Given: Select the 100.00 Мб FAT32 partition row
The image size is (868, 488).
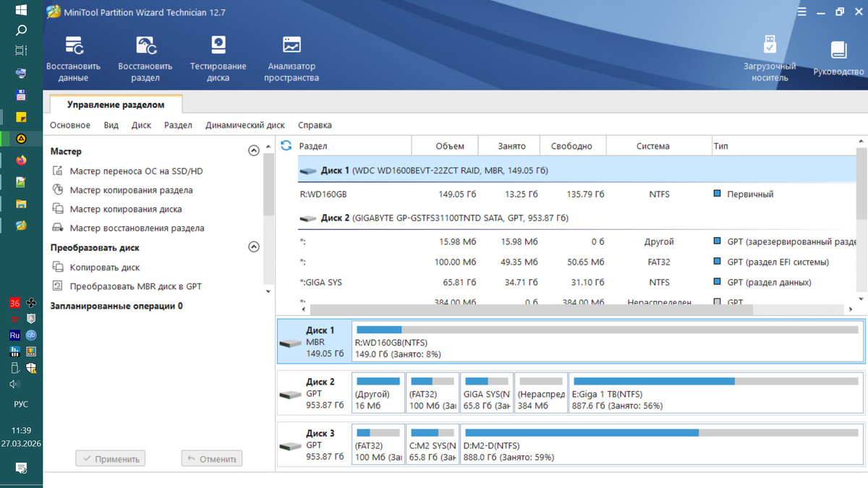Looking at the screenshot, I should (x=576, y=262).
